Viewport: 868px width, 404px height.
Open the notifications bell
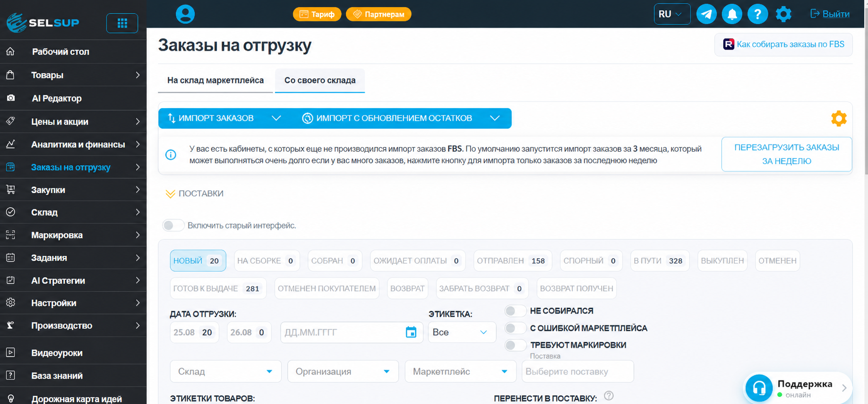732,14
